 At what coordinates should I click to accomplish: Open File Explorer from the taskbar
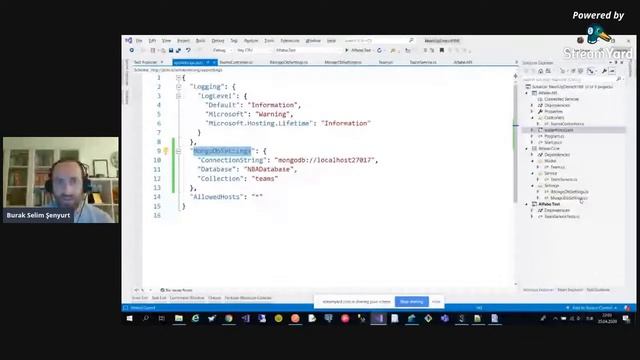click(x=179, y=318)
